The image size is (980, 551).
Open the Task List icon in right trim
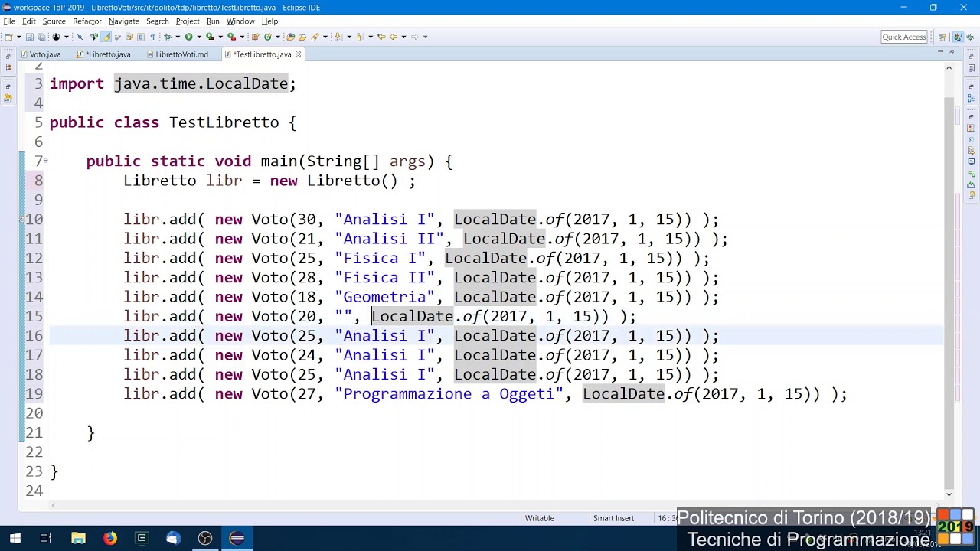tap(972, 68)
